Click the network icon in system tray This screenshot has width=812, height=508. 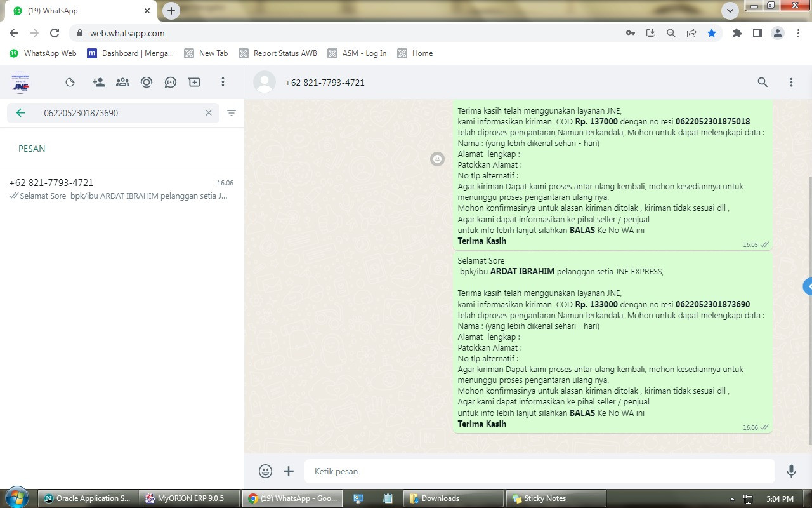(748, 499)
